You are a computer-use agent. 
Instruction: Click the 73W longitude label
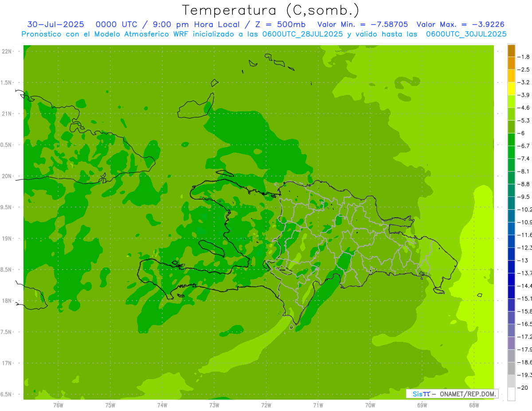point(214,405)
